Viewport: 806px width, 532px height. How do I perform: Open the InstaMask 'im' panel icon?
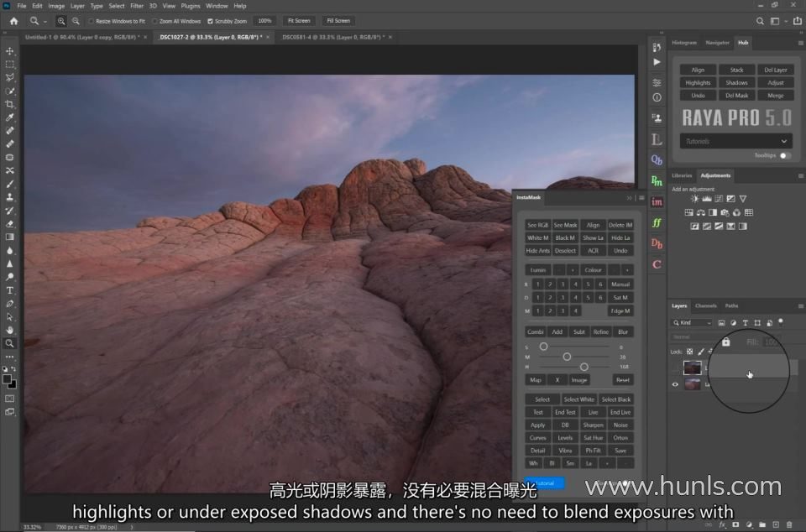click(657, 202)
